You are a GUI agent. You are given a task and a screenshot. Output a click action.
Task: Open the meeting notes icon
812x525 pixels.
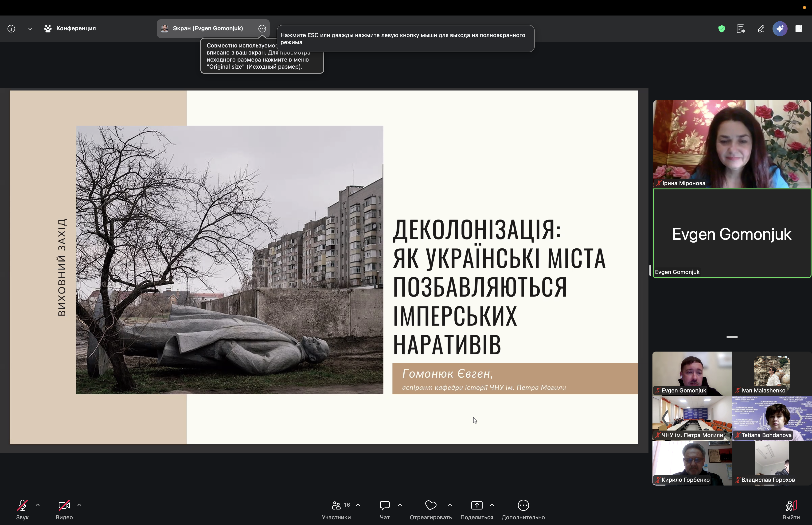pyautogui.click(x=740, y=29)
